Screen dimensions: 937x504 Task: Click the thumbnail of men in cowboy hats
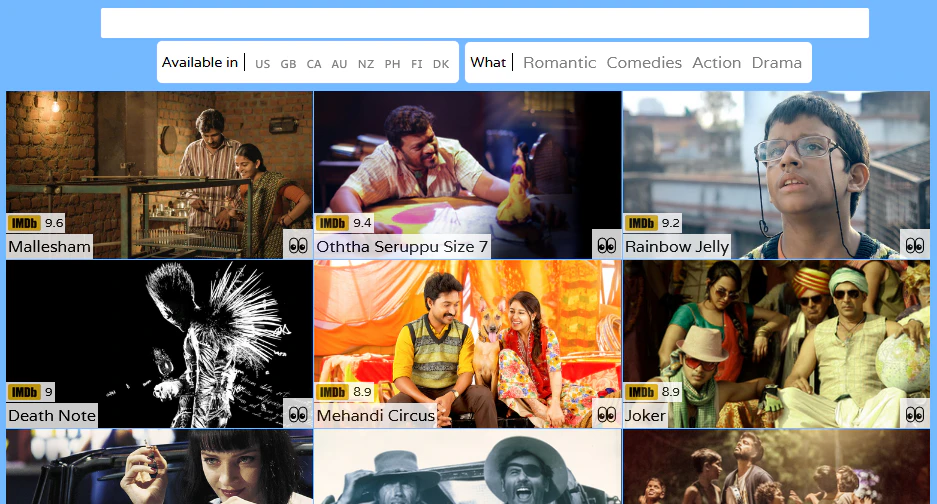point(468,466)
